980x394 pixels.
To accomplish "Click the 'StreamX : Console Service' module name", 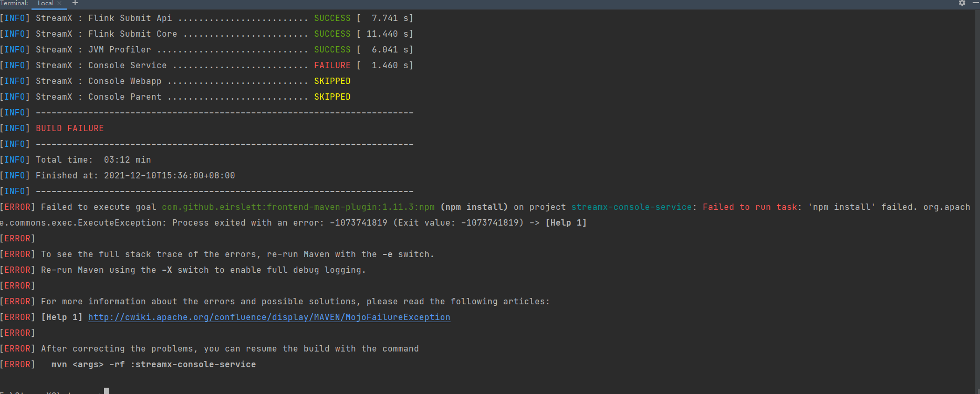I will [x=101, y=66].
